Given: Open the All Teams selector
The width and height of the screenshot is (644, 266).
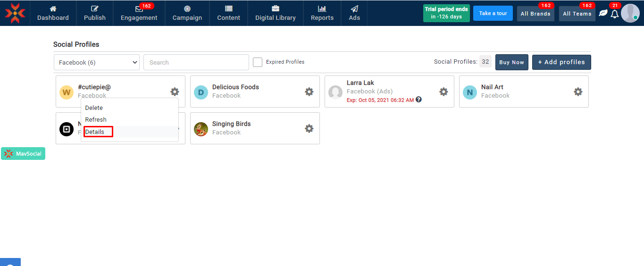Looking at the screenshot, I should coord(577,14).
